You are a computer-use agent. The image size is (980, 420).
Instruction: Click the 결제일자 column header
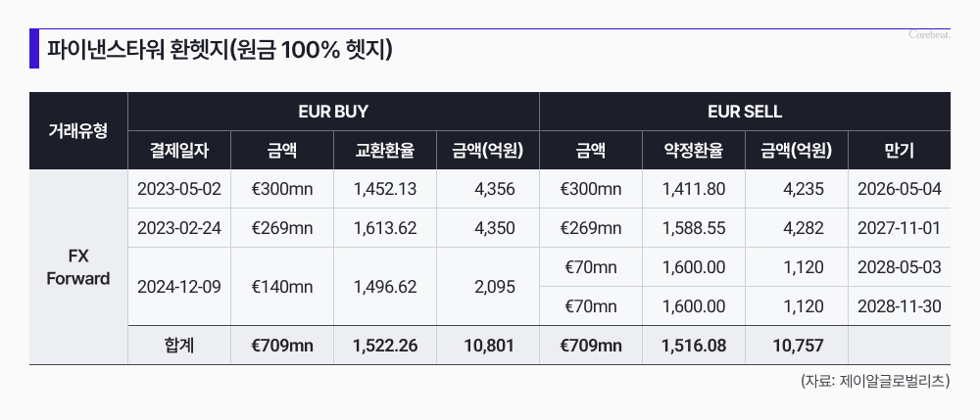(179, 151)
